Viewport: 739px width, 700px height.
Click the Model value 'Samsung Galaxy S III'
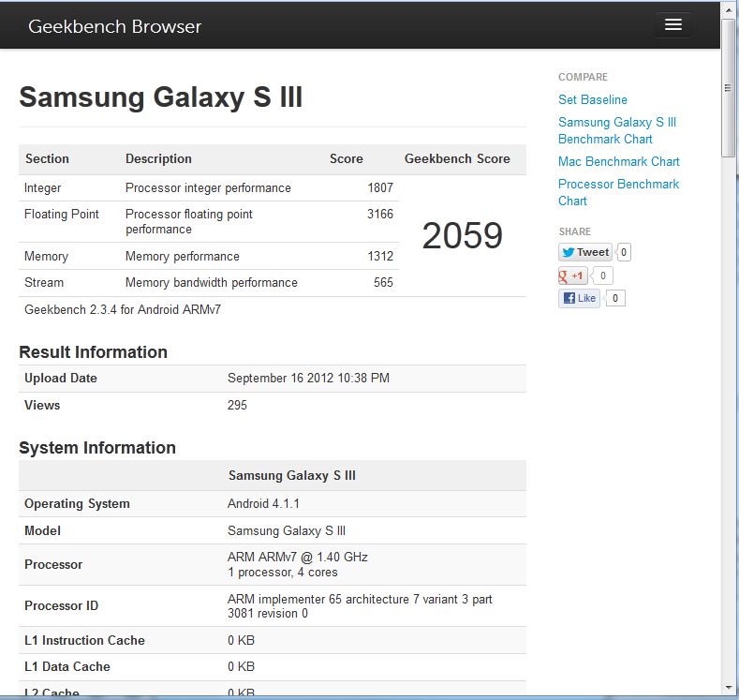point(286,530)
